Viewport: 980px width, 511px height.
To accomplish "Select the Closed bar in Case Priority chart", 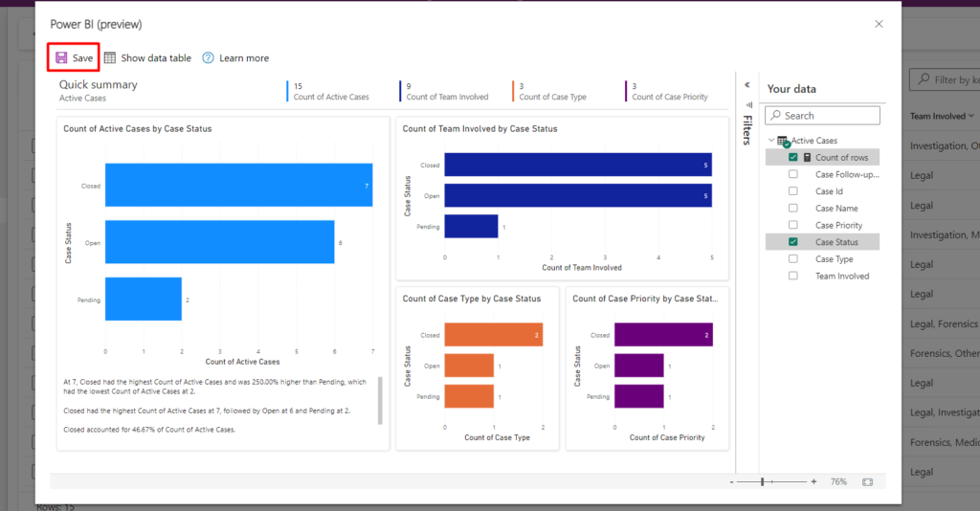I will point(664,334).
